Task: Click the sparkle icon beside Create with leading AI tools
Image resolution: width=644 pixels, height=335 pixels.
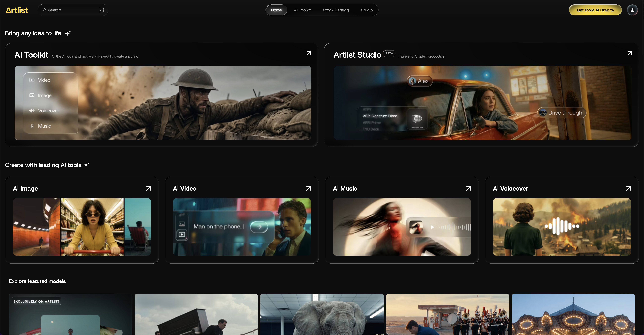Action: (87, 165)
